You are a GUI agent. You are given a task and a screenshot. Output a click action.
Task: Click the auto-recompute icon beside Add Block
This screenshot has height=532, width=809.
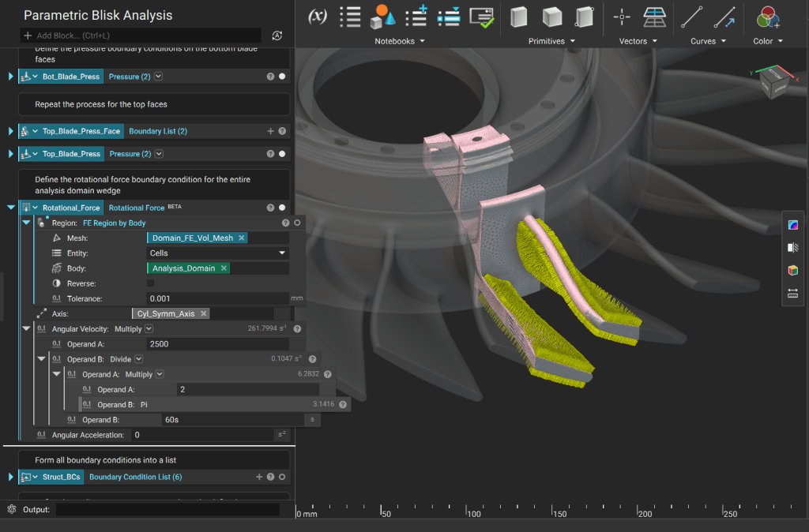[277, 36]
